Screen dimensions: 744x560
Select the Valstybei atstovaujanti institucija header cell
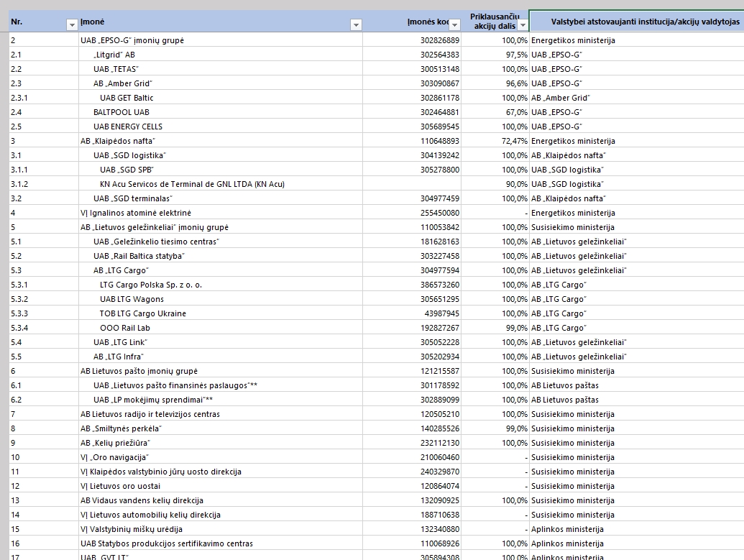(x=635, y=22)
